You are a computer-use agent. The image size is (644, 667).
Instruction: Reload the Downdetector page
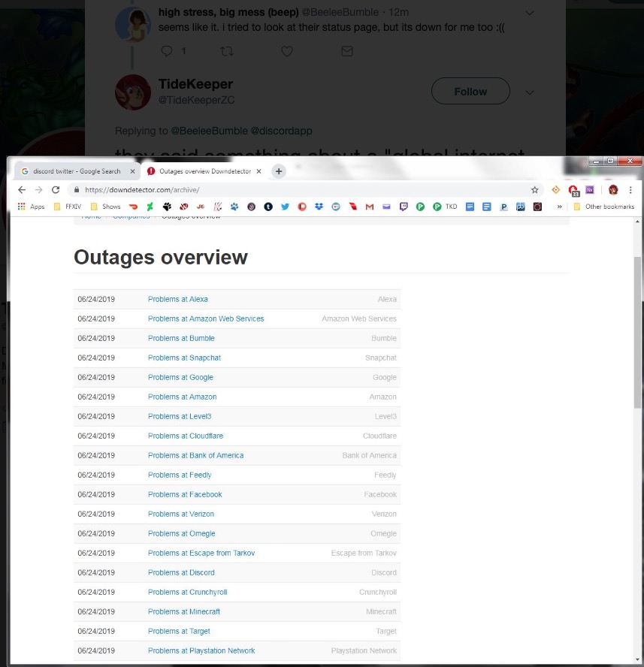[56, 190]
